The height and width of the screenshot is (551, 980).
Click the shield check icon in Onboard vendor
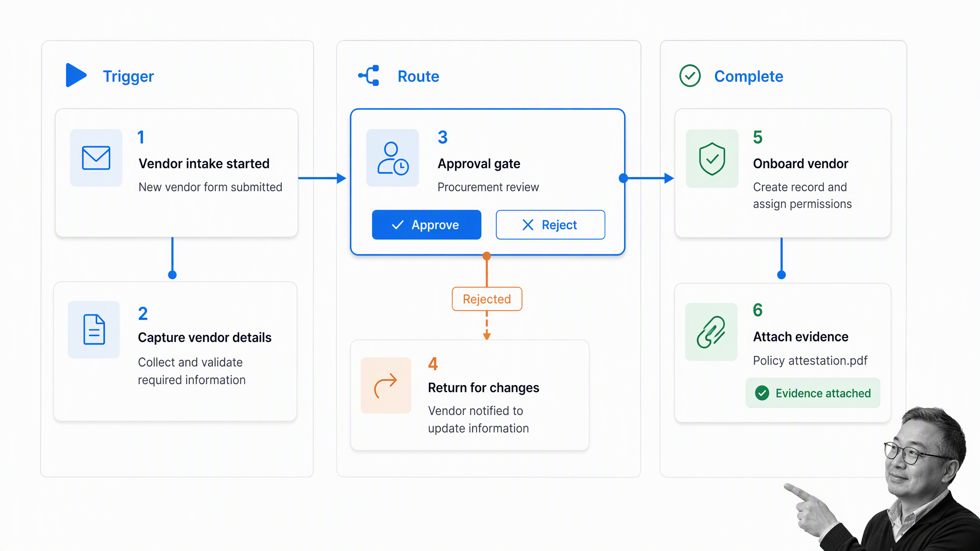coord(712,158)
